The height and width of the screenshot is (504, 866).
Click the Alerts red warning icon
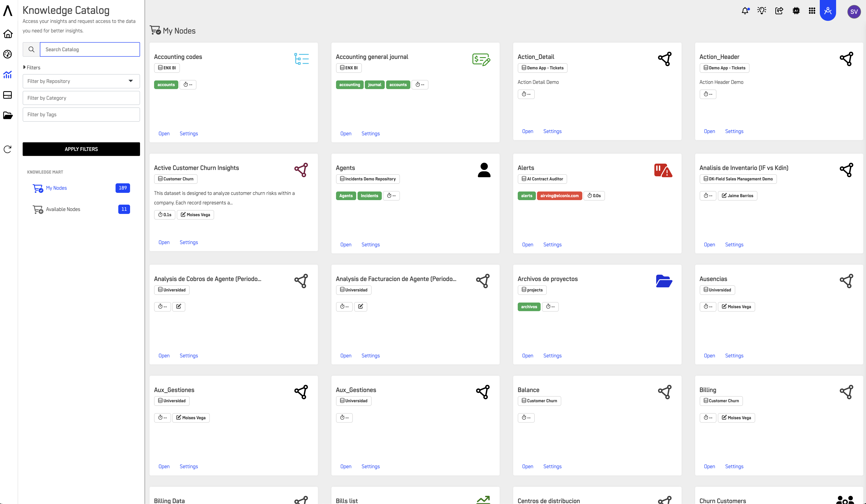click(x=663, y=170)
